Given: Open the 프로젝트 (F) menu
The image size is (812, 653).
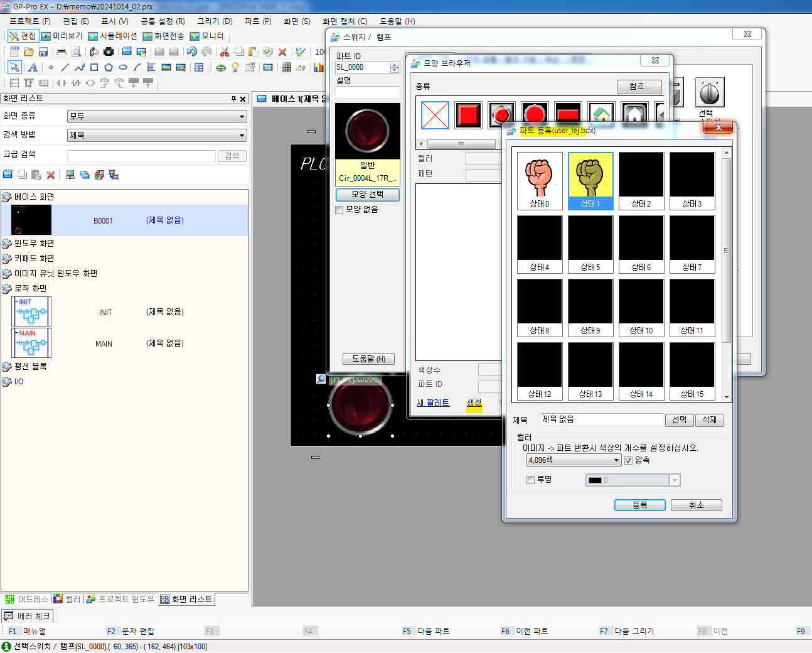Looking at the screenshot, I should click(x=29, y=21).
